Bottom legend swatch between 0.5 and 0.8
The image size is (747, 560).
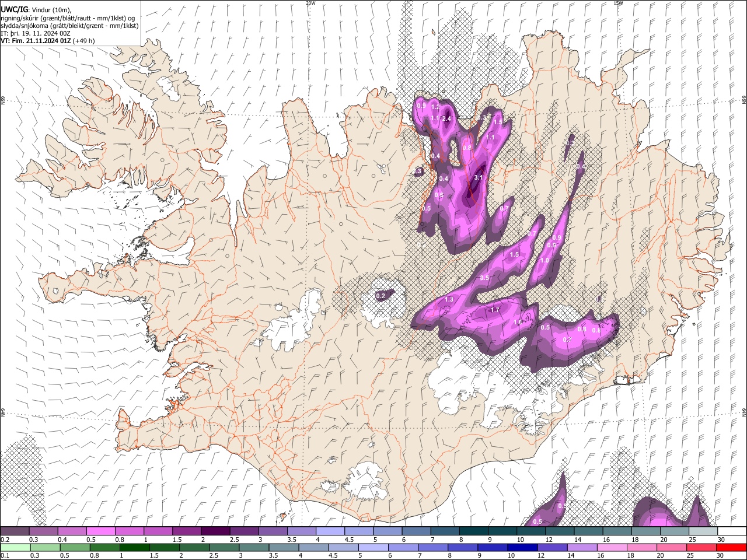click(74, 548)
